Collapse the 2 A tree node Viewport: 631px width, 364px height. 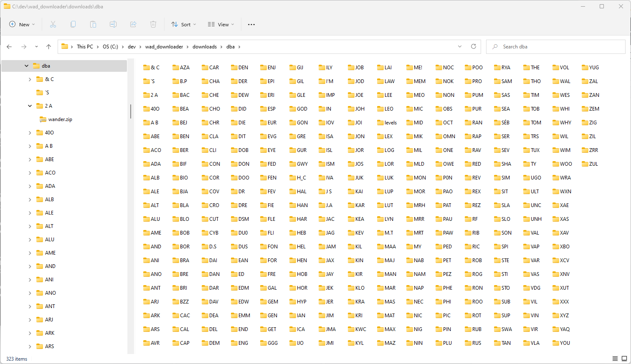[30, 106]
